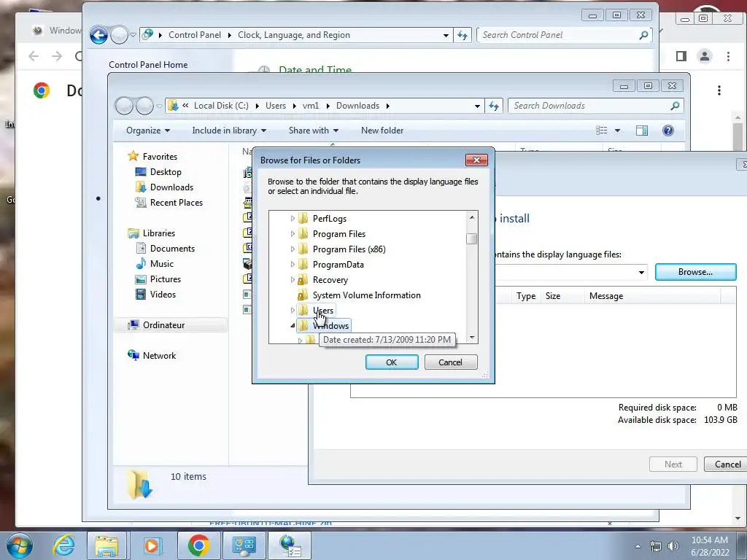Open the Organize menu in Explorer
The image size is (747, 560).
tap(148, 131)
